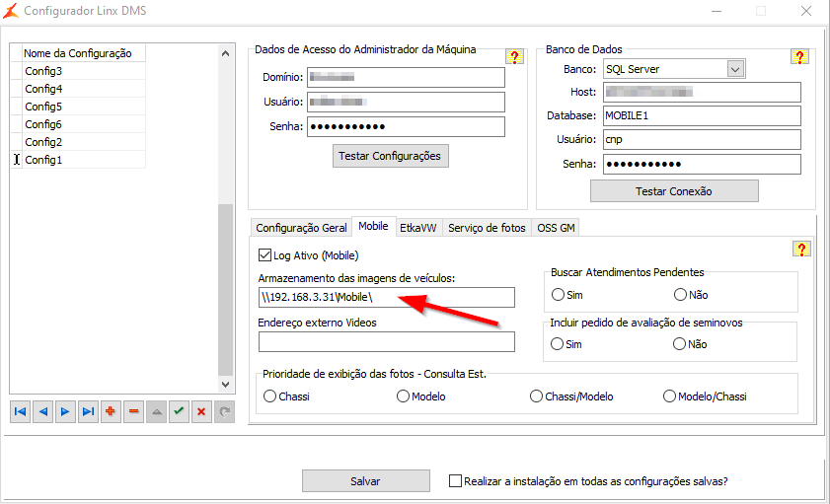This screenshot has width=830, height=504.
Task: Select Não for Buscar Atendimentos Pendentes
Action: point(680,295)
